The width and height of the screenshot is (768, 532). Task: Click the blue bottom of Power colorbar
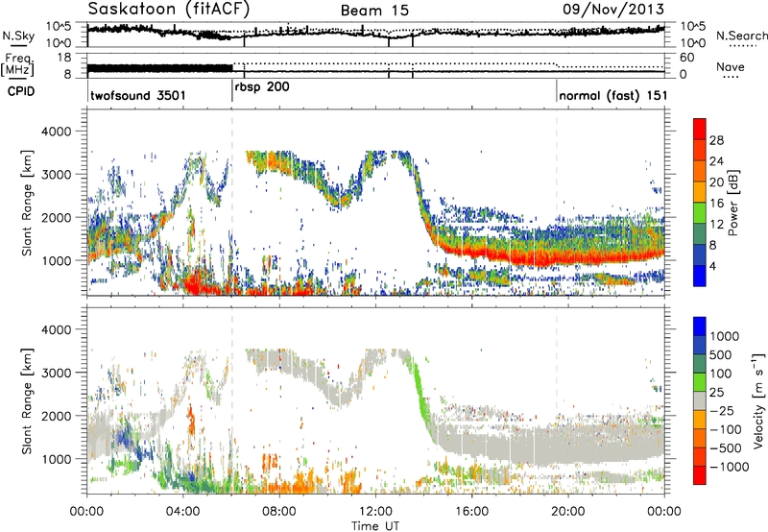click(x=700, y=276)
